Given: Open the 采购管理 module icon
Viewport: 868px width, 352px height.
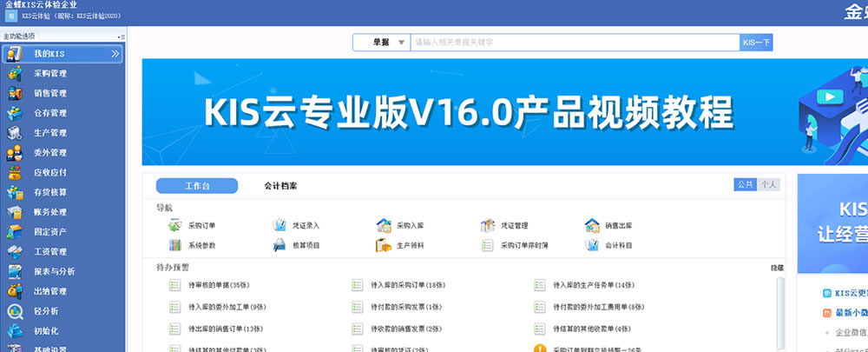Looking at the screenshot, I should pyautogui.click(x=15, y=73).
